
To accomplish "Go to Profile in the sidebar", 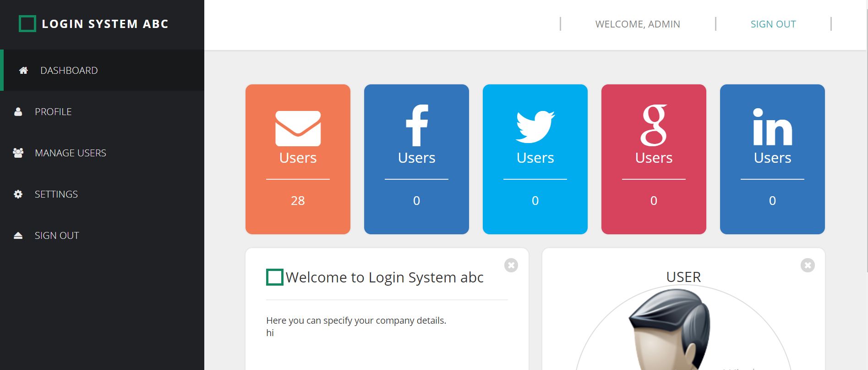I will (102, 111).
